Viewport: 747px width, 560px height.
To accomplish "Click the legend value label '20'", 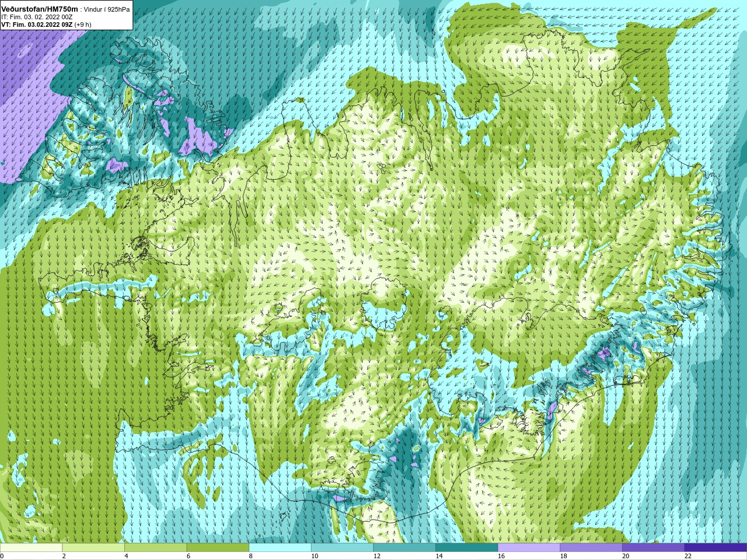I will pos(626,556).
